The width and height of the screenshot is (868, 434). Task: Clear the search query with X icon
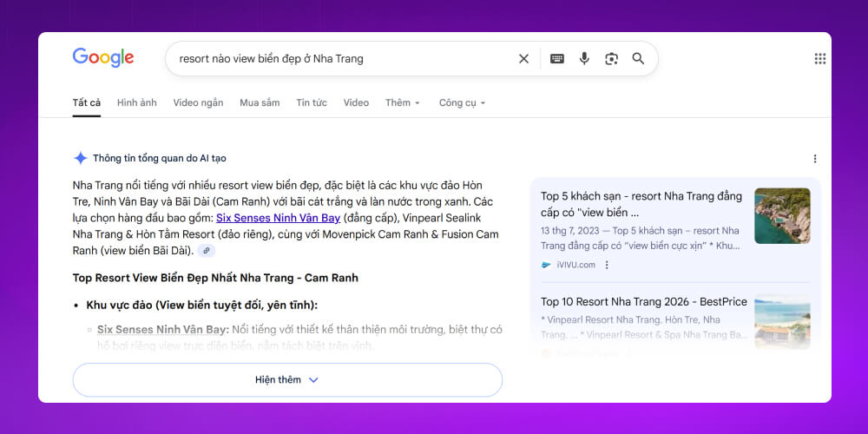coord(523,59)
